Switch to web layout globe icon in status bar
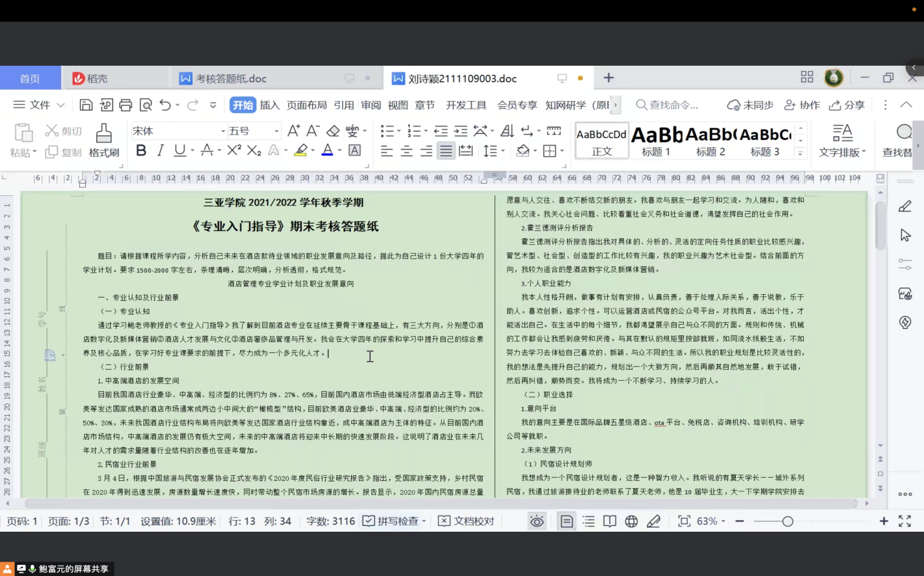924x576 pixels. tap(631, 521)
